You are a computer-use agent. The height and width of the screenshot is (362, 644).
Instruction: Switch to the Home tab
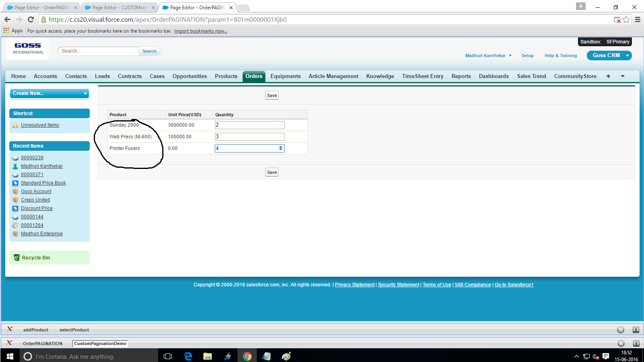coord(19,76)
